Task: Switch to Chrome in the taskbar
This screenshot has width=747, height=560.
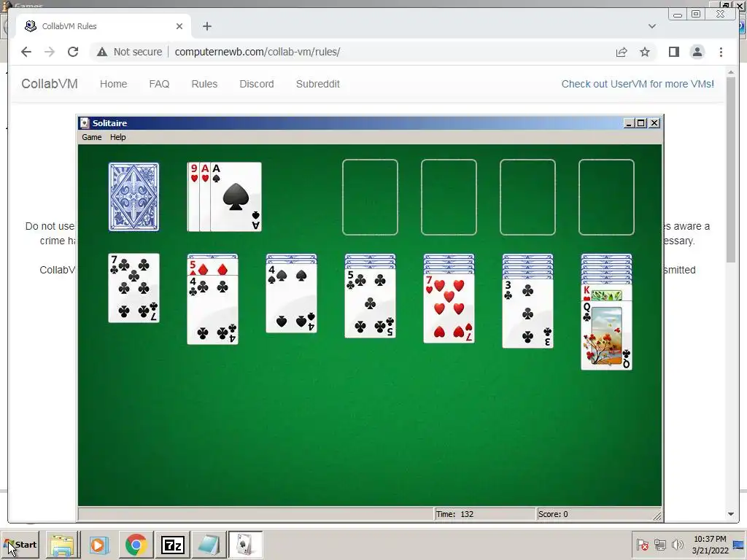Action: pos(136,545)
